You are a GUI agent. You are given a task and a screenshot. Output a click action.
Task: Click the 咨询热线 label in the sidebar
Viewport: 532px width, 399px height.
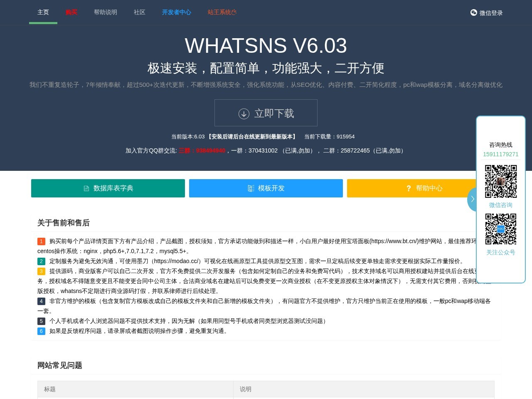[501, 145]
